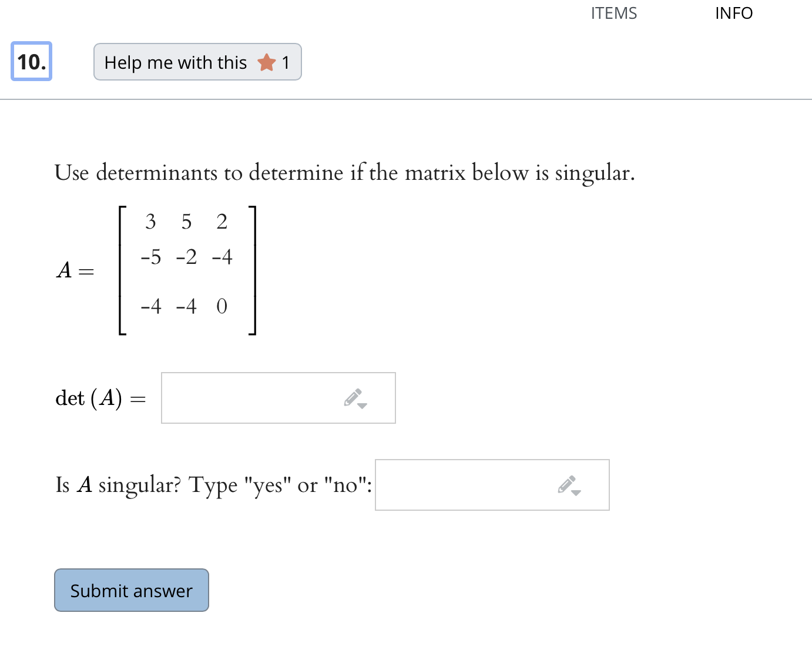Click the 0 entry in the matrix

coord(222,306)
